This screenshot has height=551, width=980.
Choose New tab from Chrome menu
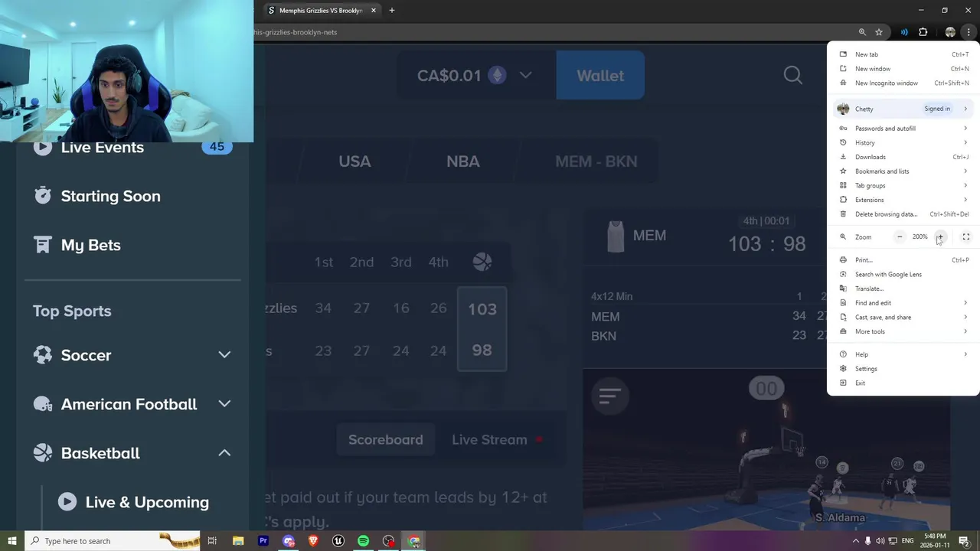pos(903,54)
